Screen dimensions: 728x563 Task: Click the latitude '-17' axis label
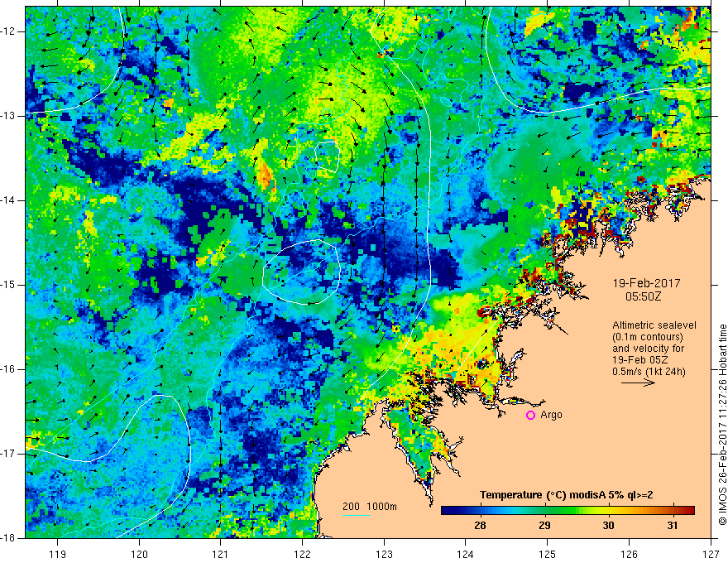(x=8, y=454)
